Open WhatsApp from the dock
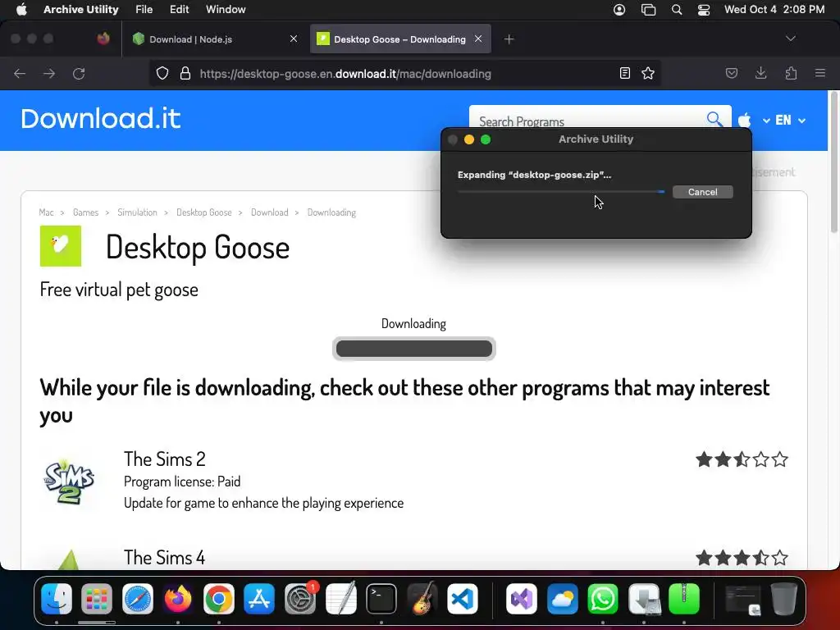This screenshot has height=630, width=840. coord(603,599)
